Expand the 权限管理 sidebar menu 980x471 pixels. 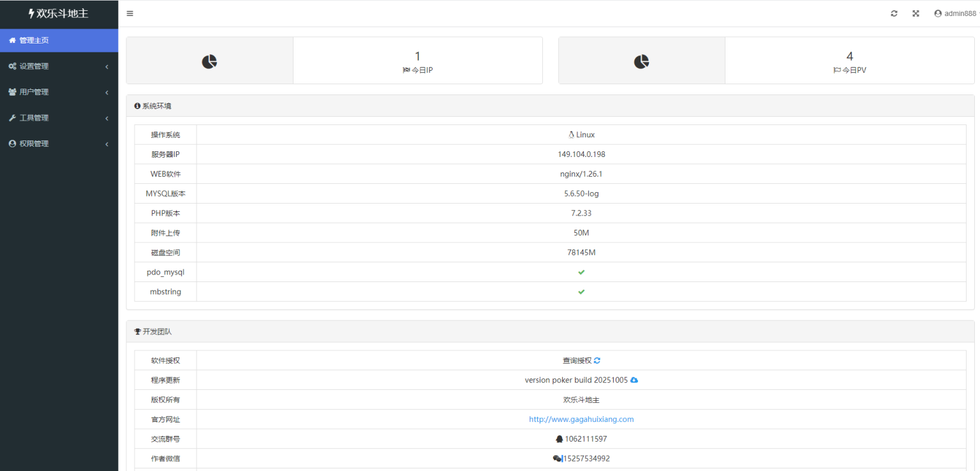(59, 144)
